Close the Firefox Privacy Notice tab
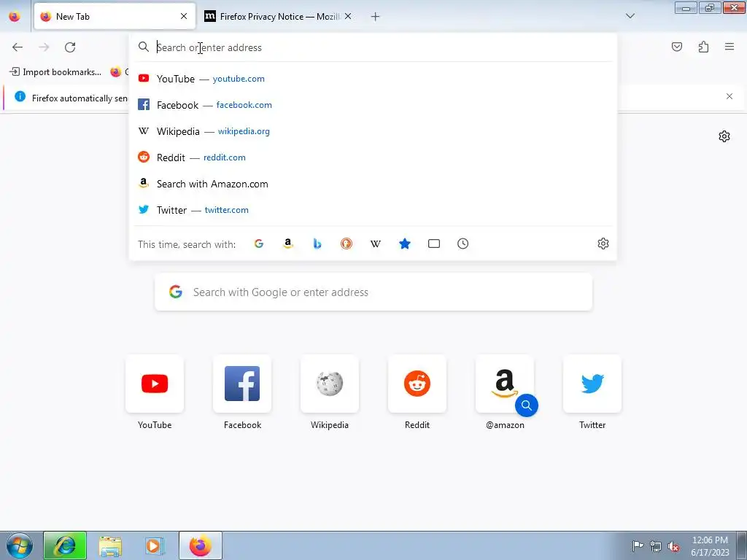This screenshot has height=560, width=747. click(x=348, y=16)
